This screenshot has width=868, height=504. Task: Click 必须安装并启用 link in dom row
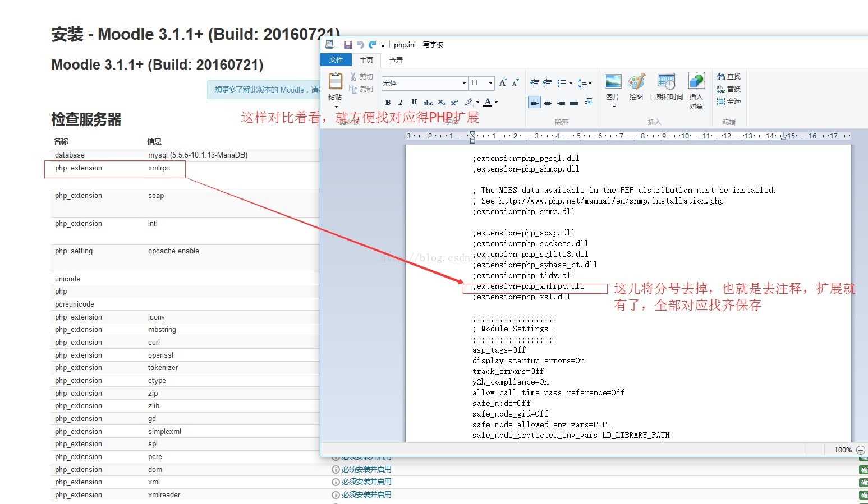click(x=366, y=470)
